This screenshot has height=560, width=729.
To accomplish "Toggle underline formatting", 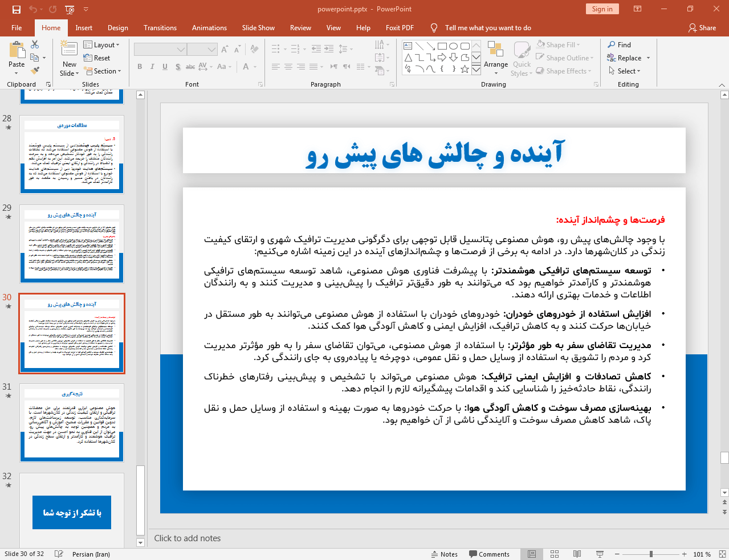I will 165,67.
